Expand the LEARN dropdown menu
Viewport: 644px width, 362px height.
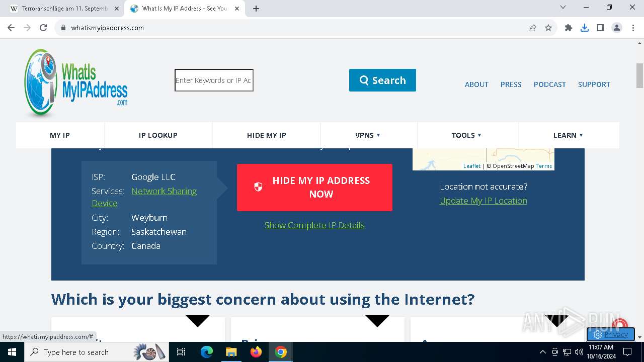pos(568,135)
